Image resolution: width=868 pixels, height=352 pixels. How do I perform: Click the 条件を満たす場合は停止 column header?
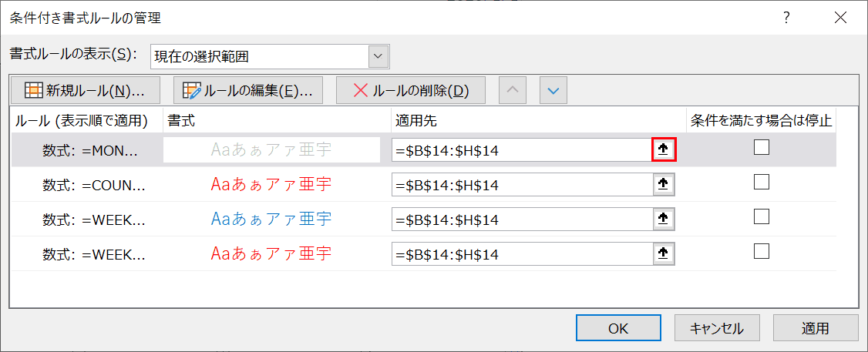click(761, 120)
